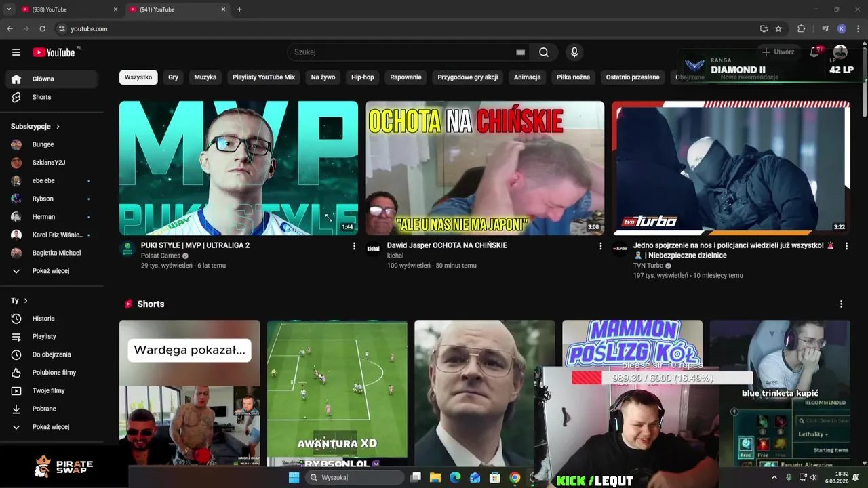The width and height of the screenshot is (868, 488).
Task: Open the Herman channel subscription
Action: pyautogui.click(x=52, y=217)
